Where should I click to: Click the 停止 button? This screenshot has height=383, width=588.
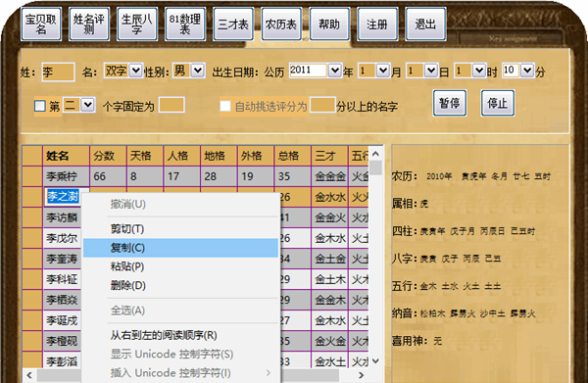click(498, 103)
